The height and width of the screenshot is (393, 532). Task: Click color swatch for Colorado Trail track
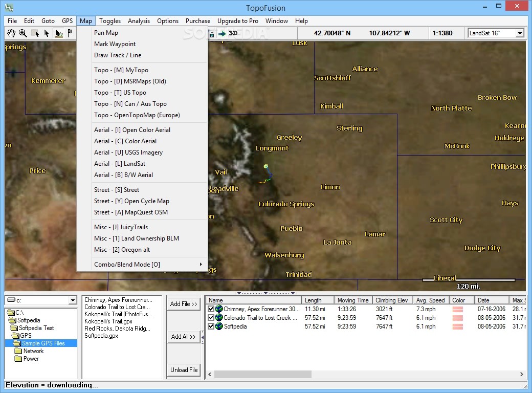coord(458,318)
